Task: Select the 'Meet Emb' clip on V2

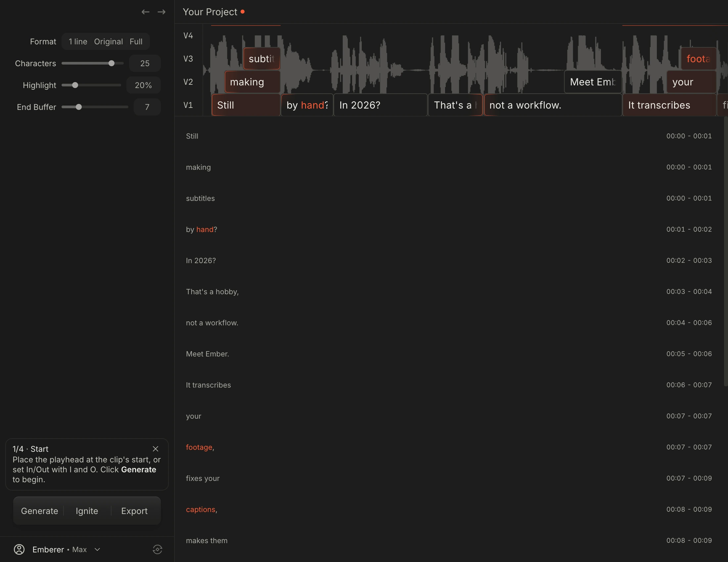Action: [593, 82]
